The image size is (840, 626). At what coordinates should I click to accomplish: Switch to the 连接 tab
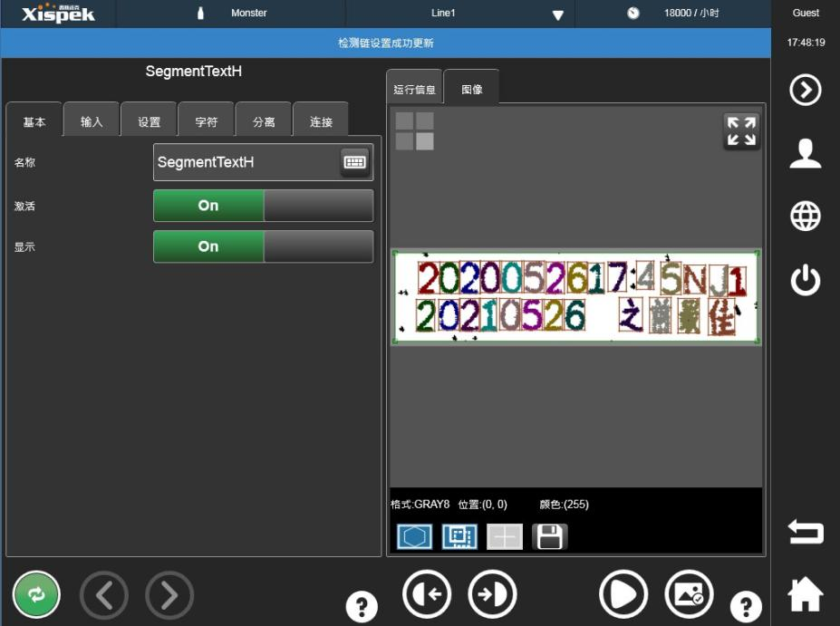pos(321,121)
